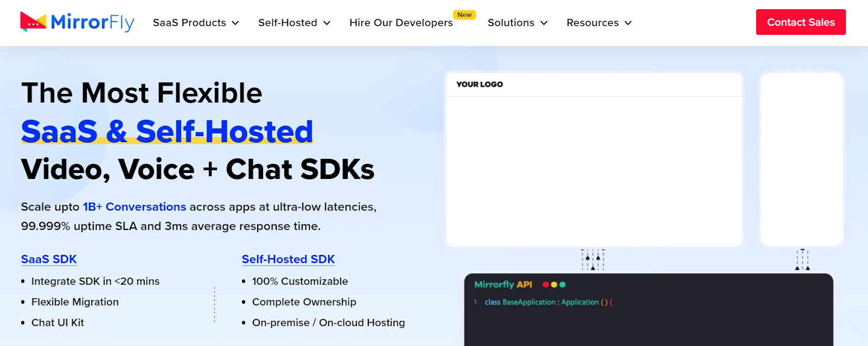The height and width of the screenshot is (346, 868).
Task: Open the Self-Hosted SDK link
Action: point(288,259)
